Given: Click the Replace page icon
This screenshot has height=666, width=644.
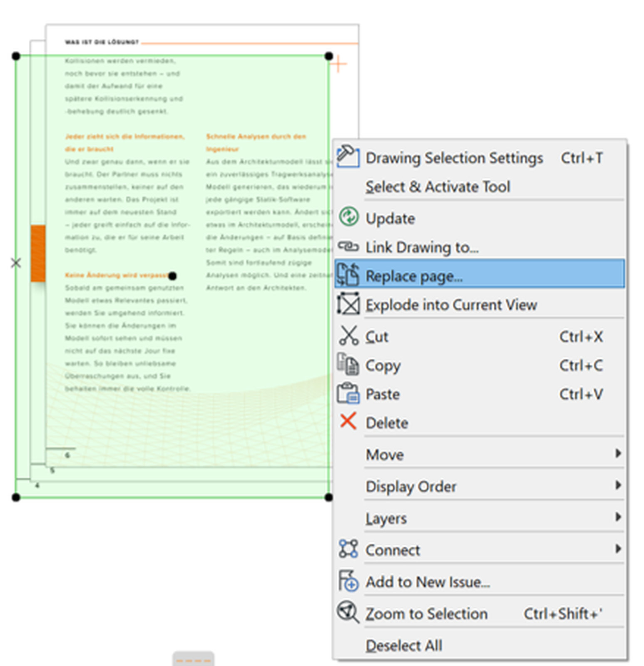Looking at the screenshot, I should coord(348,274).
